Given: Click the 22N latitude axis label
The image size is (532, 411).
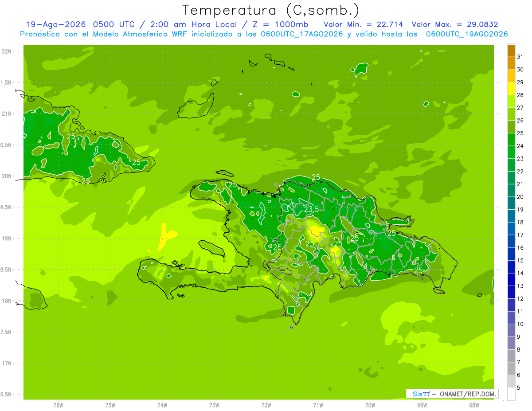Looking at the screenshot, I should click(7, 51).
